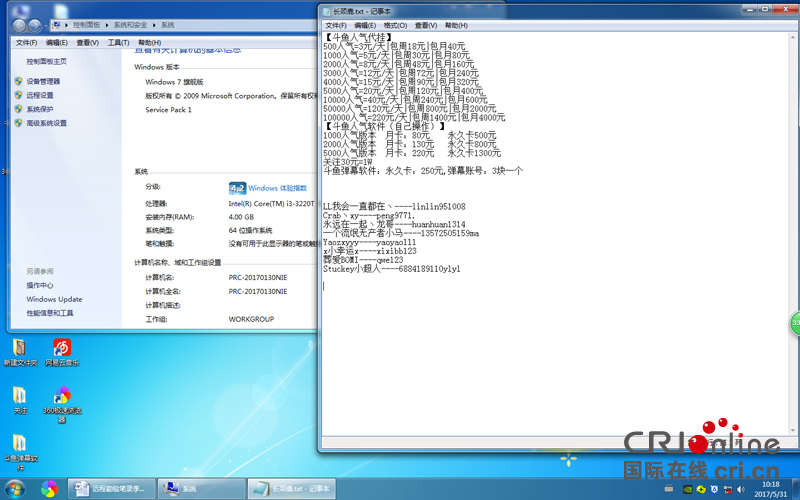Click the blue shield tray icon
Screen dimensions: 800x500
coord(714,489)
